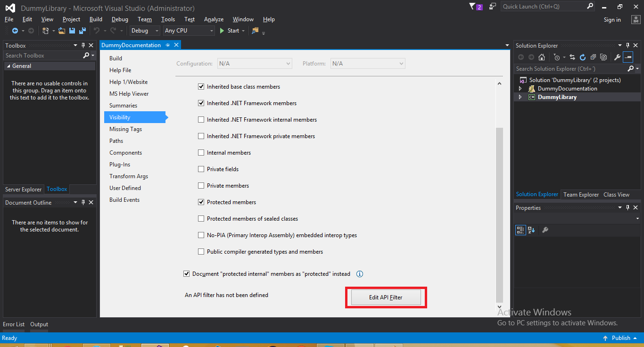Click Sync with Active Document icon
This screenshot has height=347, width=644.
pos(572,57)
